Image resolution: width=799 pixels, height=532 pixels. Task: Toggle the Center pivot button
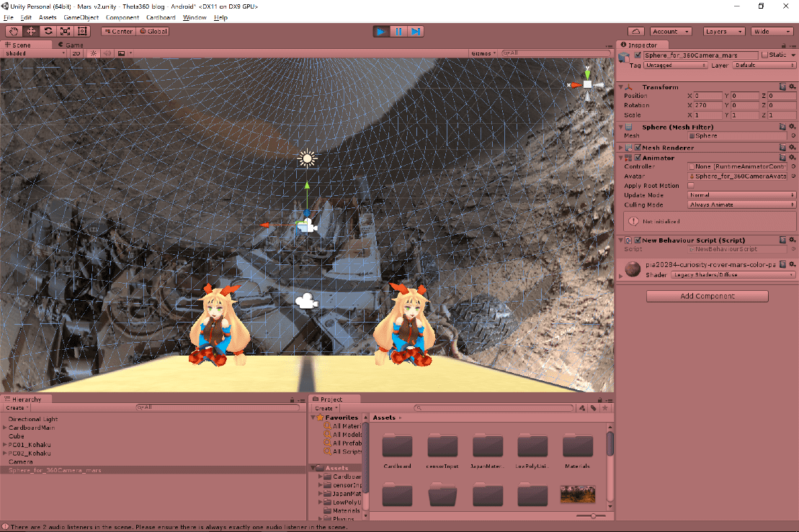click(x=117, y=32)
